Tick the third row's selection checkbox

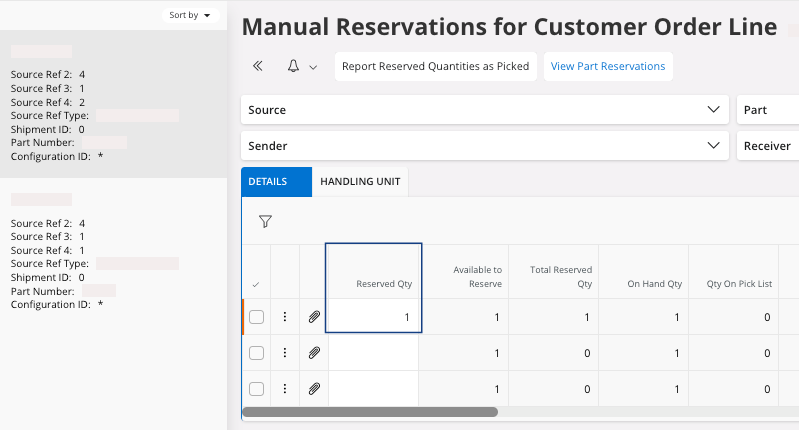coord(257,389)
